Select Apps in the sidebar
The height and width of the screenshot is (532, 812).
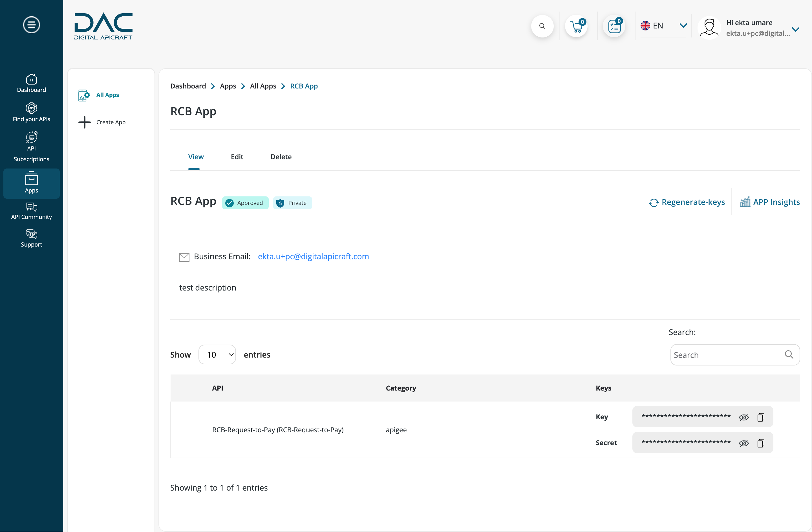click(x=31, y=183)
